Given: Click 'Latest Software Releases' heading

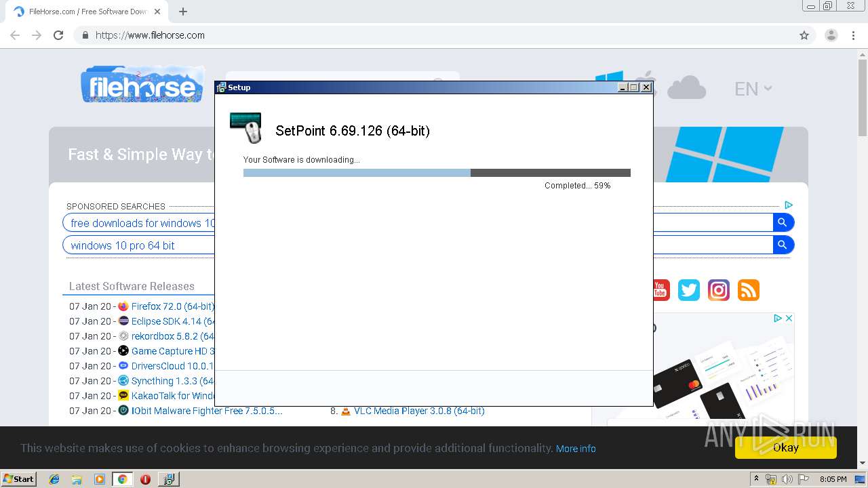Looking at the screenshot, I should coord(132,286).
